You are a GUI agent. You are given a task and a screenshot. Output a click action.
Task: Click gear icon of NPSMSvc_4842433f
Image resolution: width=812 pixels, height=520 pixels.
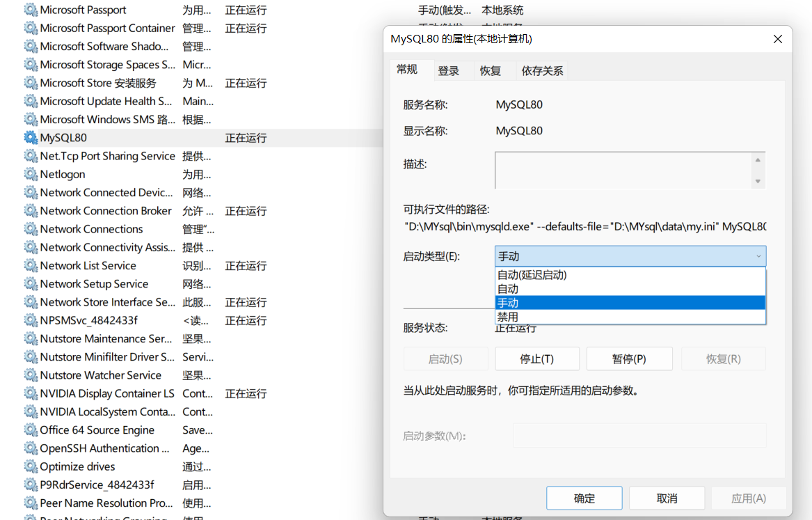(x=31, y=321)
